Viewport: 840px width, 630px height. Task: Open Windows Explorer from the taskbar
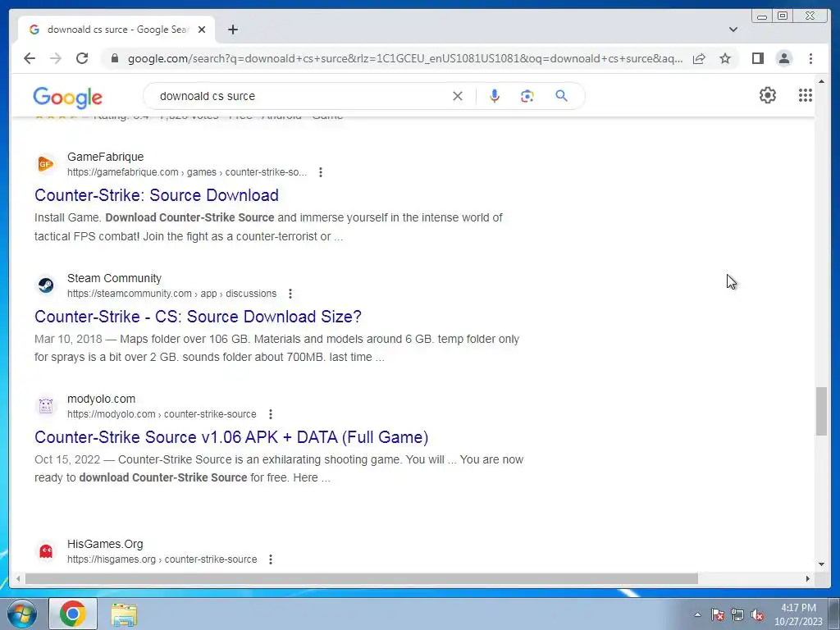tap(124, 614)
